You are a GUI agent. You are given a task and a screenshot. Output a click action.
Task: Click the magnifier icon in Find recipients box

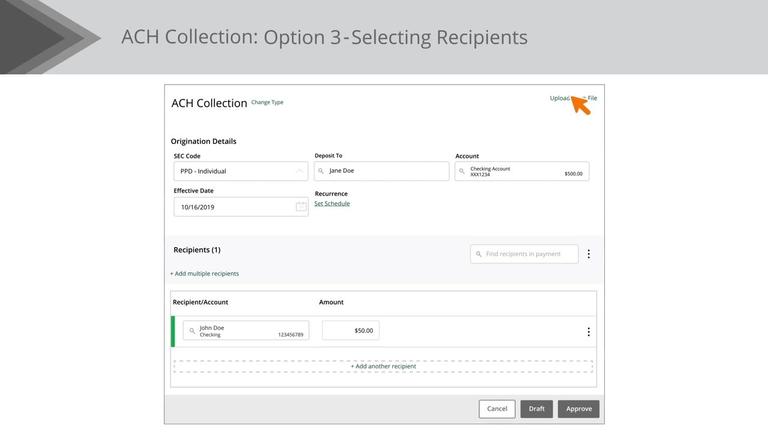pyautogui.click(x=479, y=254)
